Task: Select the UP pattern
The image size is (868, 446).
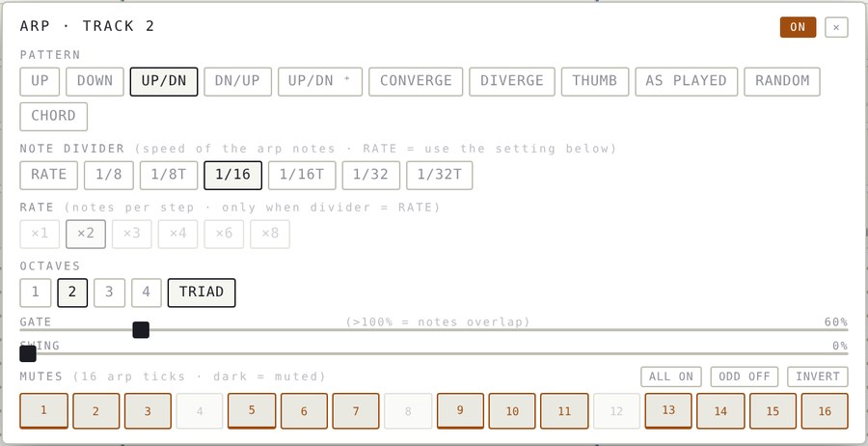Action: click(x=40, y=81)
